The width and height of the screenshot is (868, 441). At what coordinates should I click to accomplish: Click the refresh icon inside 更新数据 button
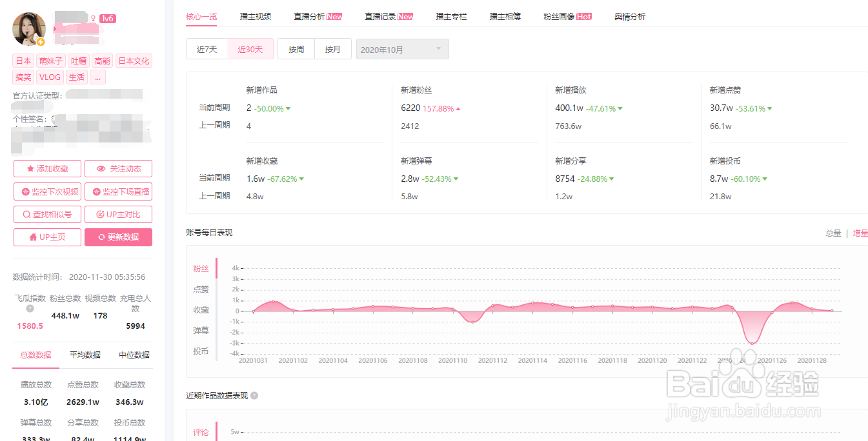(x=101, y=237)
